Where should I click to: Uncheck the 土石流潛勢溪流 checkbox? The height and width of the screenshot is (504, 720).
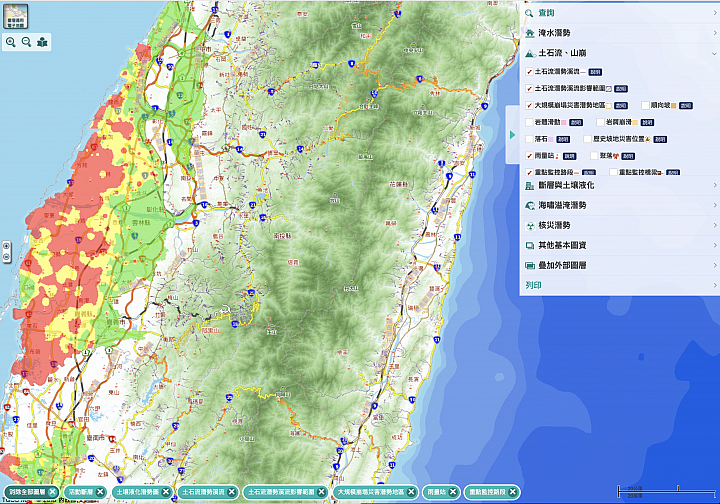click(x=530, y=72)
